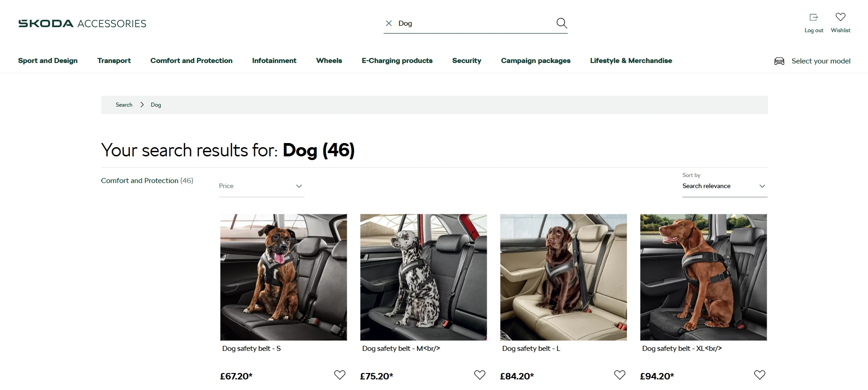This screenshot has width=868, height=390.
Task: Open the Comfort and Protection menu
Action: click(191, 61)
